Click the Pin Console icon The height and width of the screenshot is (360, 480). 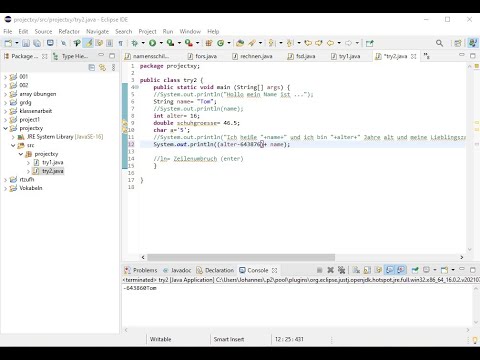[415, 270]
